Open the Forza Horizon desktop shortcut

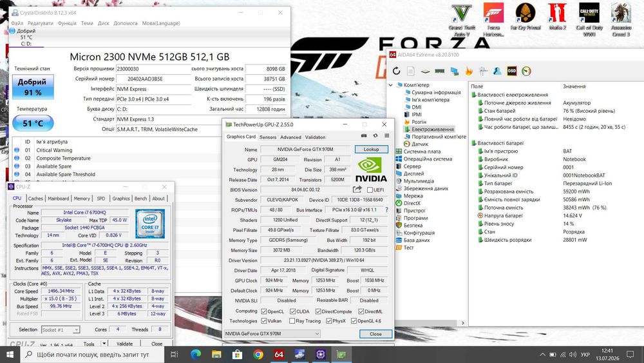(494, 19)
